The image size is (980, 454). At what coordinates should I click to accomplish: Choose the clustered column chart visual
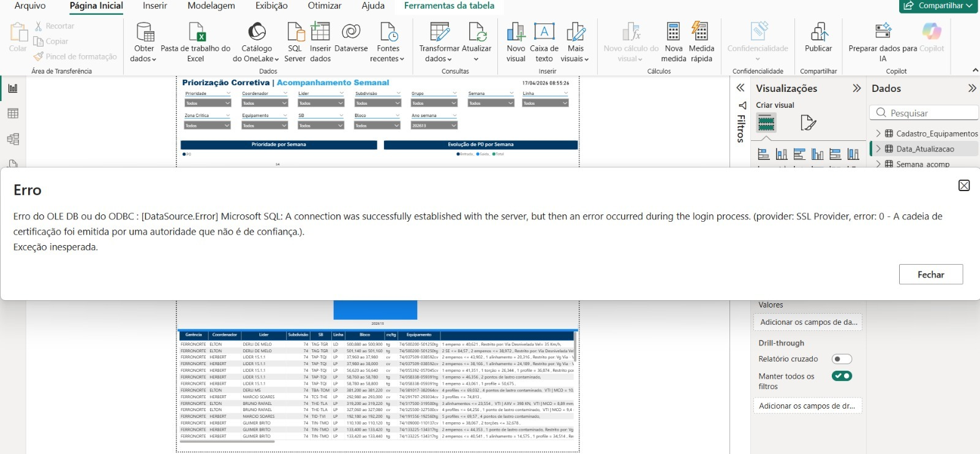click(x=817, y=154)
